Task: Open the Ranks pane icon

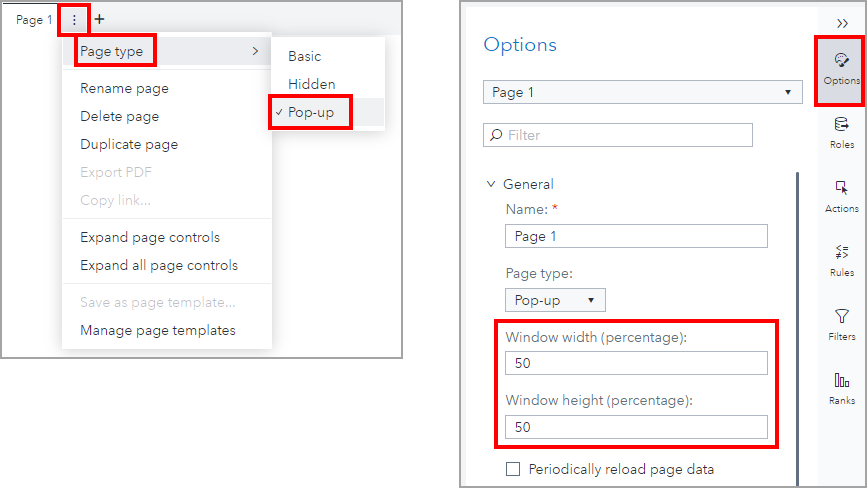Action: coord(841,388)
